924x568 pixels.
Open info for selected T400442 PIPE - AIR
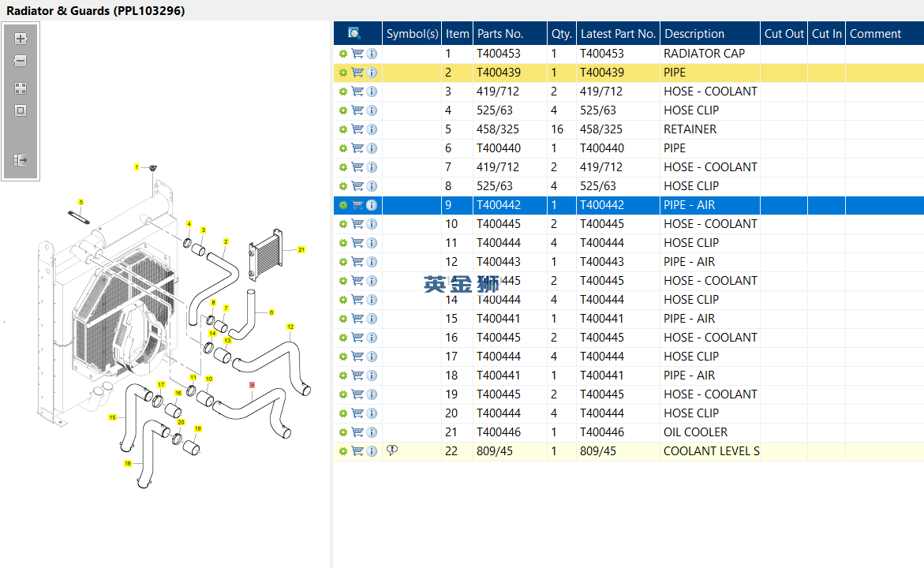click(x=372, y=205)
